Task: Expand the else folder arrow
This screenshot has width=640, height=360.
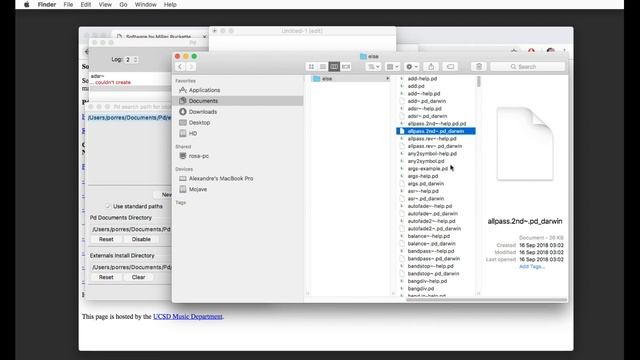Action: pyautogui.click(x=387, y=79)
